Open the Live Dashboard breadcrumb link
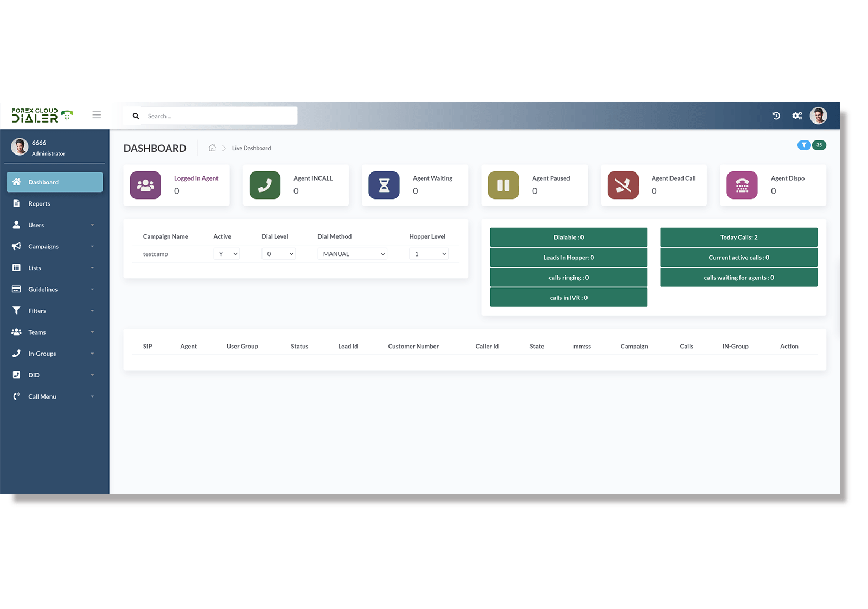This screenshot has width=868, height=609. coord(251,148)
